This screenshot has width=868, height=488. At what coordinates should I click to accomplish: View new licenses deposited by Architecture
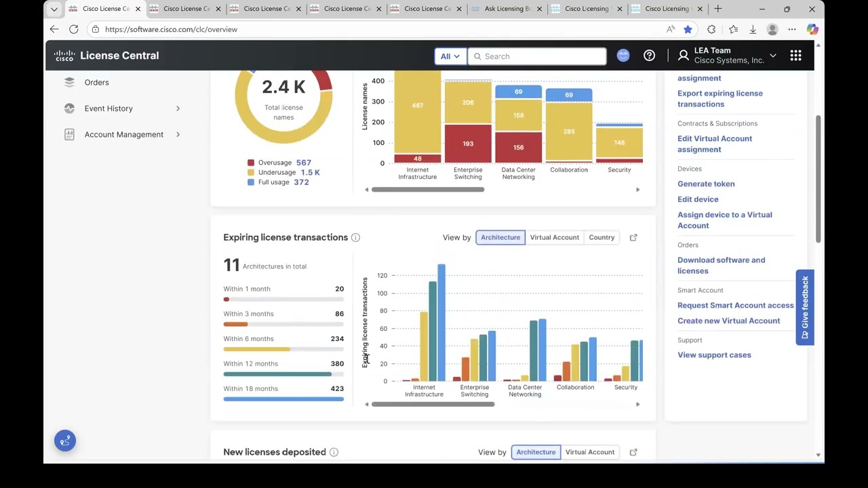536,452
